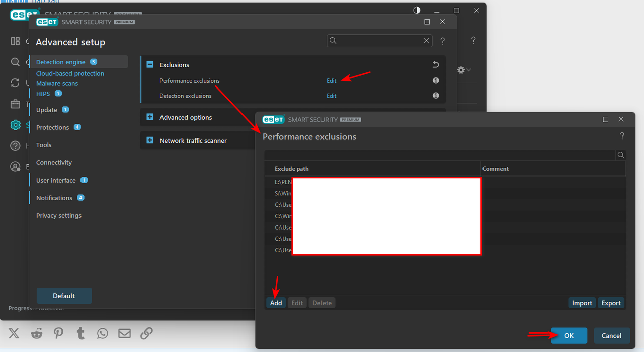Viewport: 644px width, 352px height.
Task: Collapse the Exclusions section
Action: tap(150, 65)
